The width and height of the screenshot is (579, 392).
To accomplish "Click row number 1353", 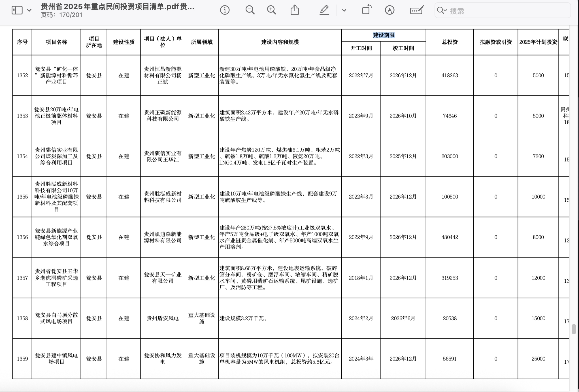I will coord(22,116).
